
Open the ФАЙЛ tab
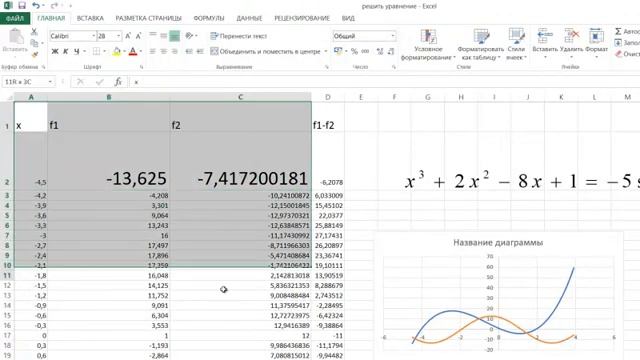click(15, 18)
